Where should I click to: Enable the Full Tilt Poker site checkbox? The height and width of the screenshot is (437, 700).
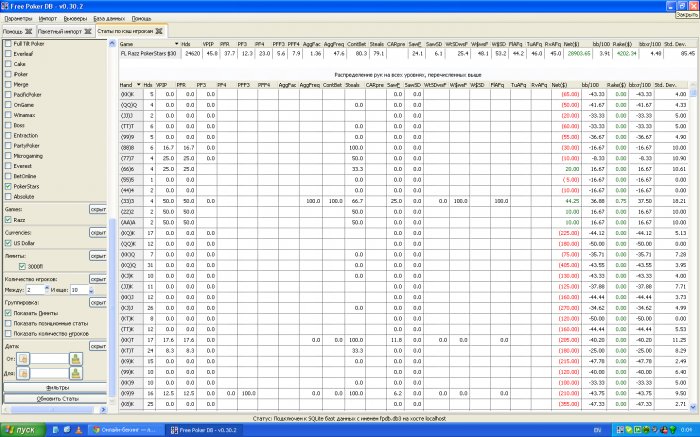(8, 44)
